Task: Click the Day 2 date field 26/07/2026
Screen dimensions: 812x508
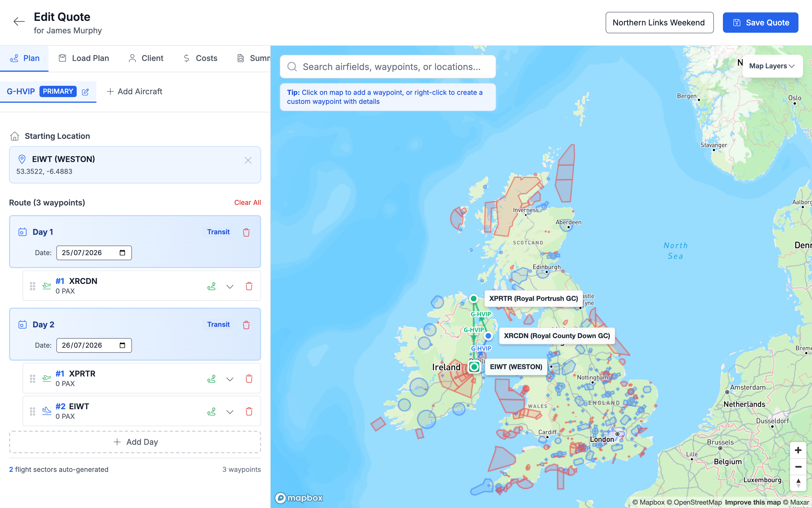Action: [94, 345]
